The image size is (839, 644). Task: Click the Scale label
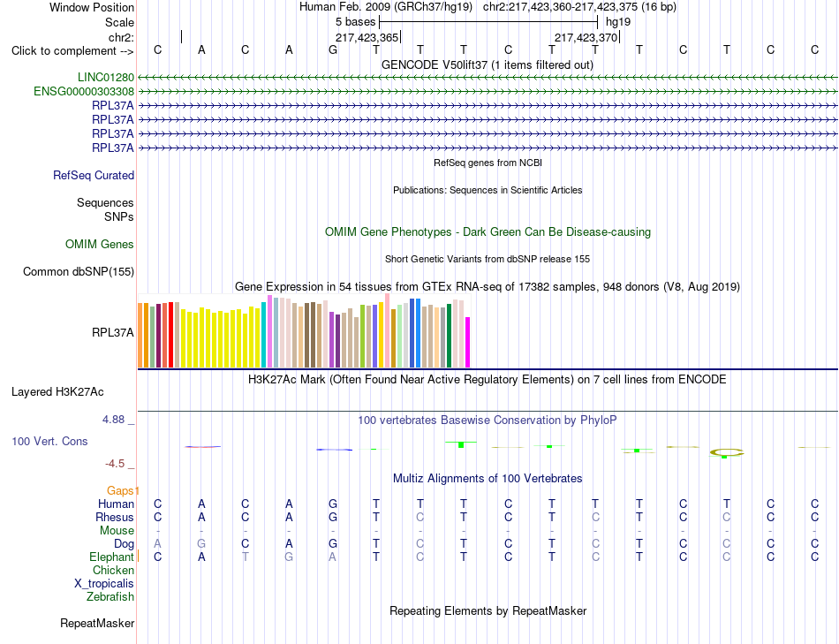click(120, 23)
